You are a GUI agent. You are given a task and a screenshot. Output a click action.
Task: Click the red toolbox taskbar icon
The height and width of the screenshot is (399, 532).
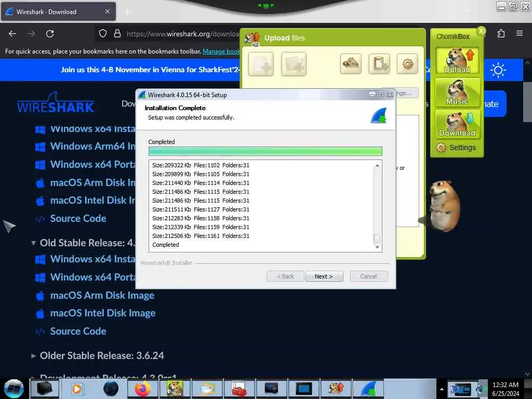click(239, 389)
